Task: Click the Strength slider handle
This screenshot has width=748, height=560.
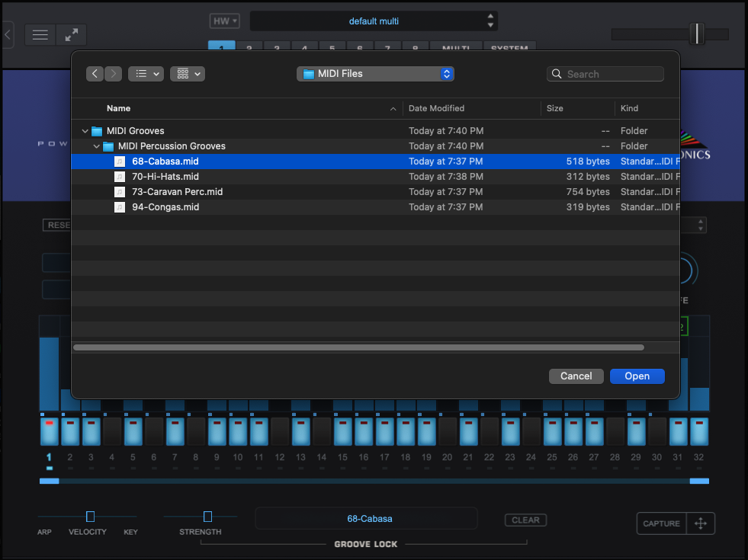Action: tap(207, 516)
